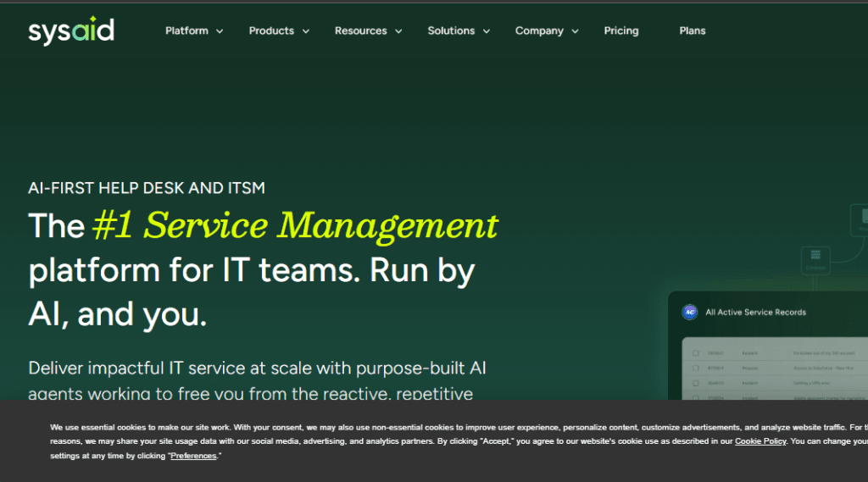Viewport: 868px width, 482px height.
Task: Open the Products dropdown arrow
Action: (305, 31)
